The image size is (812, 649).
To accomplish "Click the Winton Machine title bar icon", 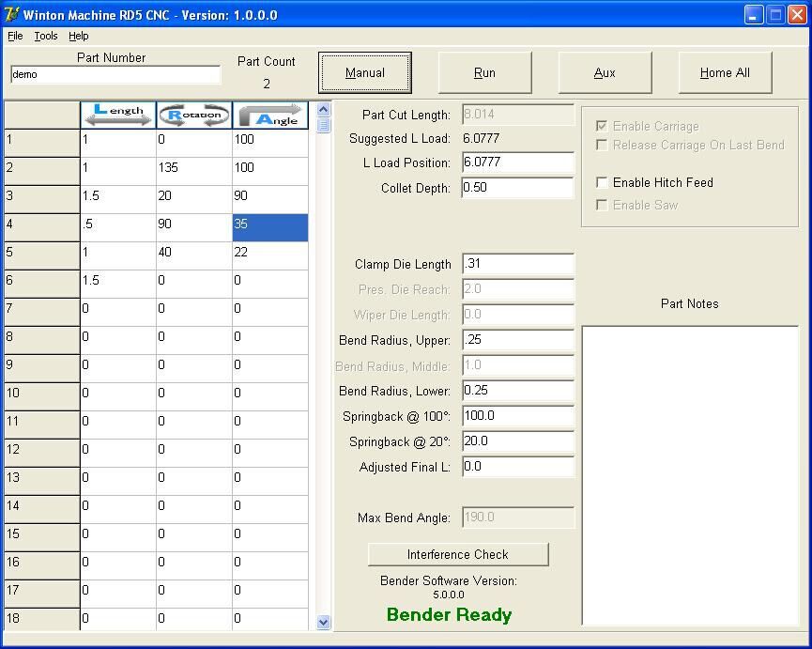I will click(x=11, y=15).
